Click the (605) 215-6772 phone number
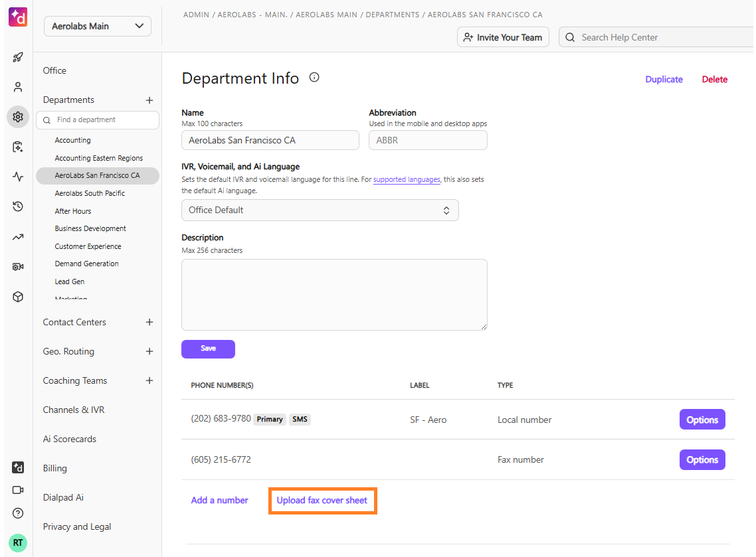The height and width of the screenshot is (557, 756). (221, 459)
